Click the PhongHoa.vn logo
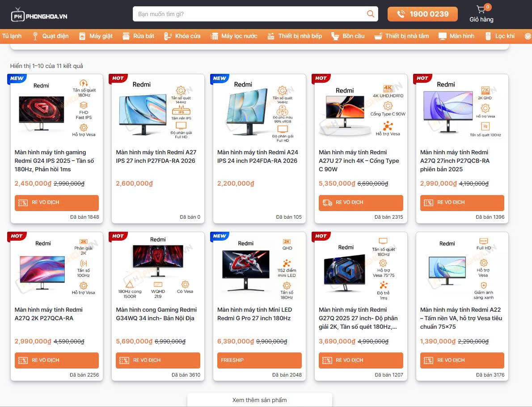The width and height of the screenshot is (532, 407). [39, 16]
